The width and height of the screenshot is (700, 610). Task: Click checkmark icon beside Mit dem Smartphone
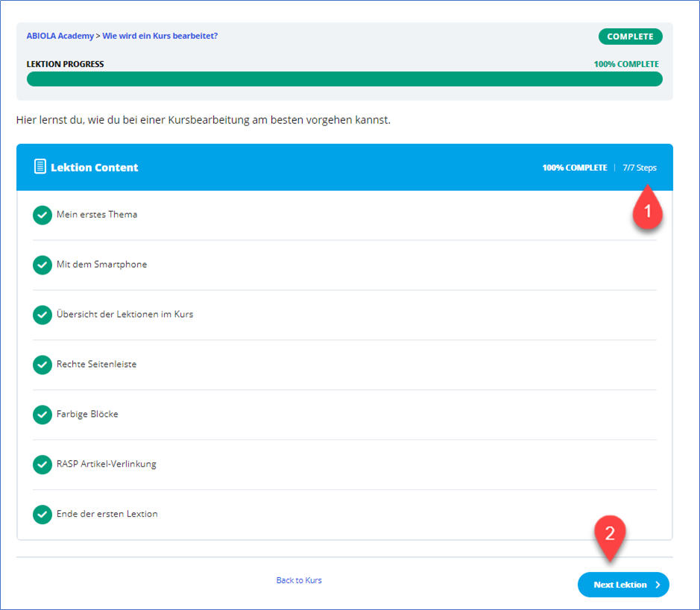[x=42, y=265]
